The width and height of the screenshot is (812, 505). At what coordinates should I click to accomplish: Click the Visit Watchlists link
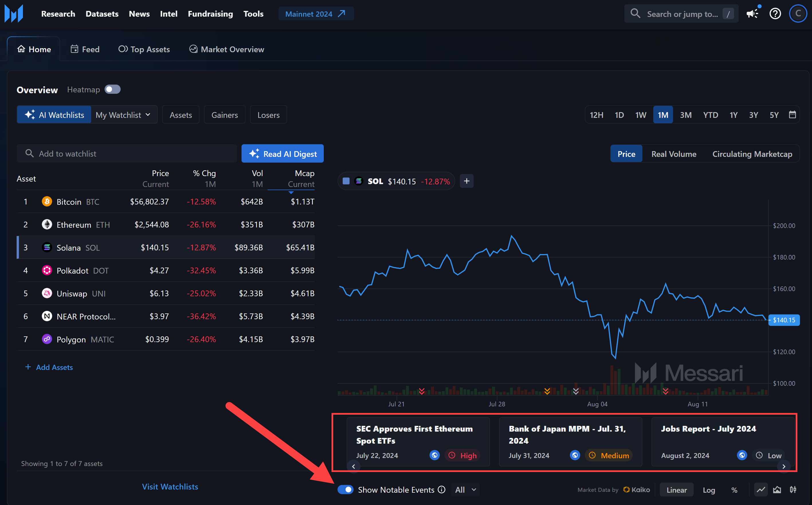tap(170, 487)
